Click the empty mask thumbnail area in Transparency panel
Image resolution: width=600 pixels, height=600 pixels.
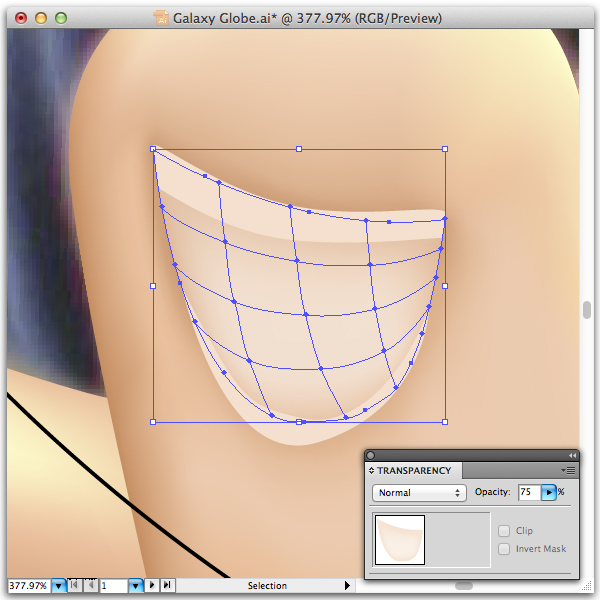click(x=458, y=540)
